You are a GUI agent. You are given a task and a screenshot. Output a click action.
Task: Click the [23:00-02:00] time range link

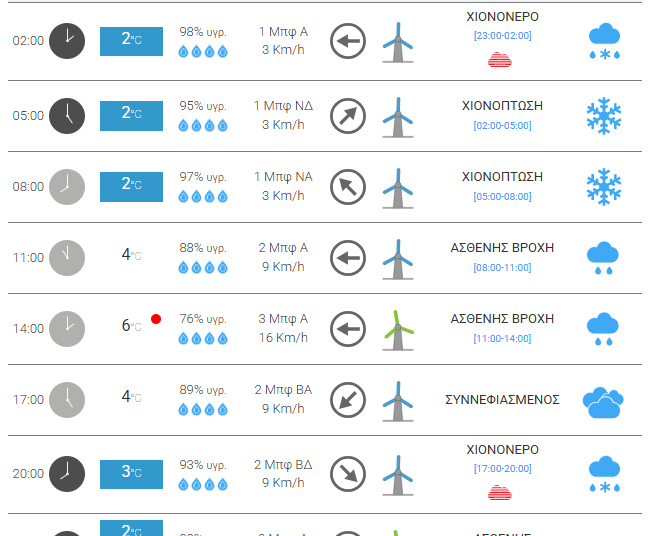click(502, 36)
